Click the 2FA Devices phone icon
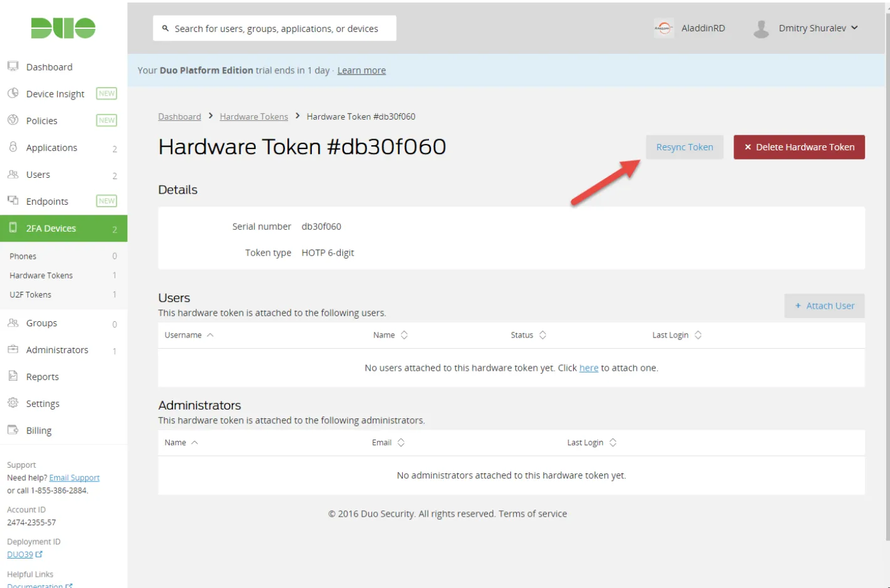890x588 pixels. pyautogui.click(x=13, y=228)
